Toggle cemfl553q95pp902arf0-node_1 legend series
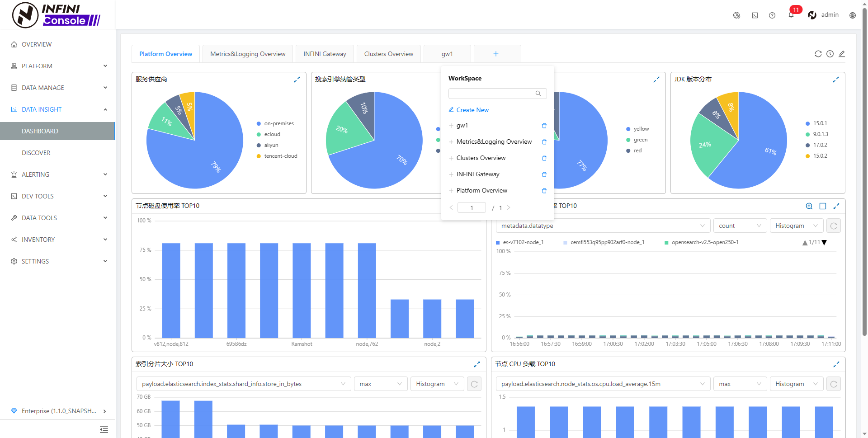Image resolution: width=868 pixels, height=438 pixels. pos(604,242)
